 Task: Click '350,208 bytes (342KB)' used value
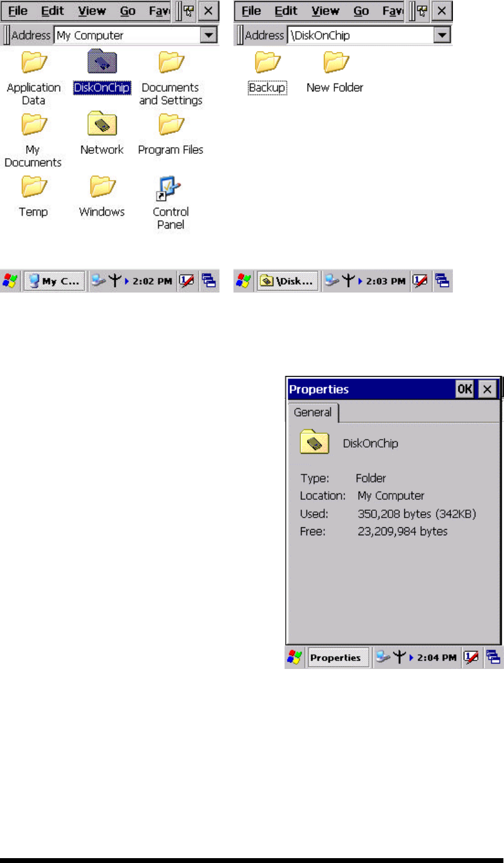click(417, 514)
